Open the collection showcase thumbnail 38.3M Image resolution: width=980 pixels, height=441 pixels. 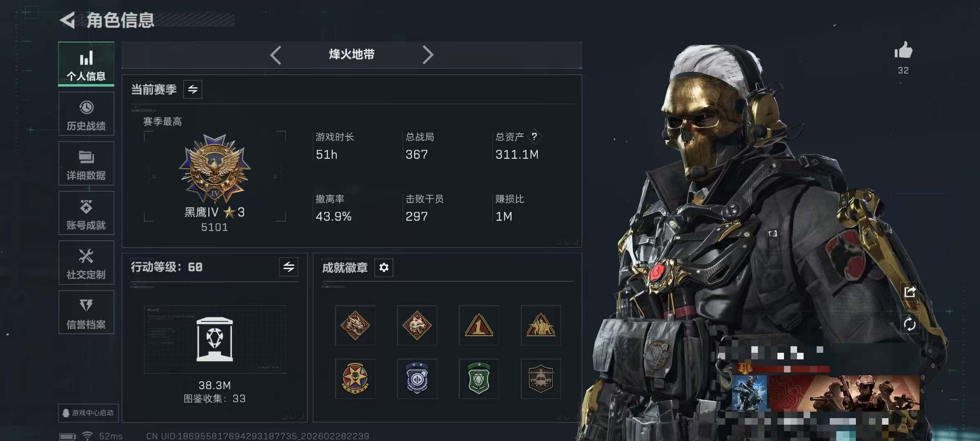[215, 339]
